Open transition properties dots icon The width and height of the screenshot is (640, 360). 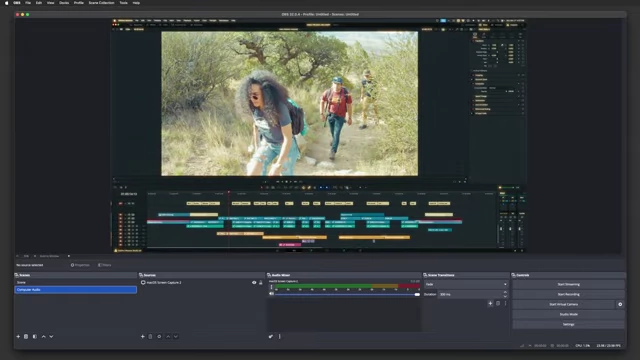(x=505, y=303)
